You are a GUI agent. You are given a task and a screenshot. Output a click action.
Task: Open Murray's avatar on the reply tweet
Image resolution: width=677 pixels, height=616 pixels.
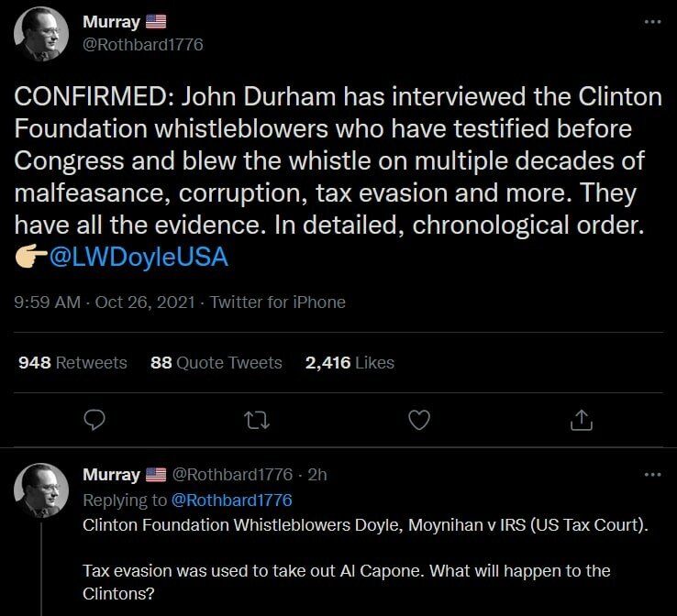pyautogui.click(x=42, y=492)
